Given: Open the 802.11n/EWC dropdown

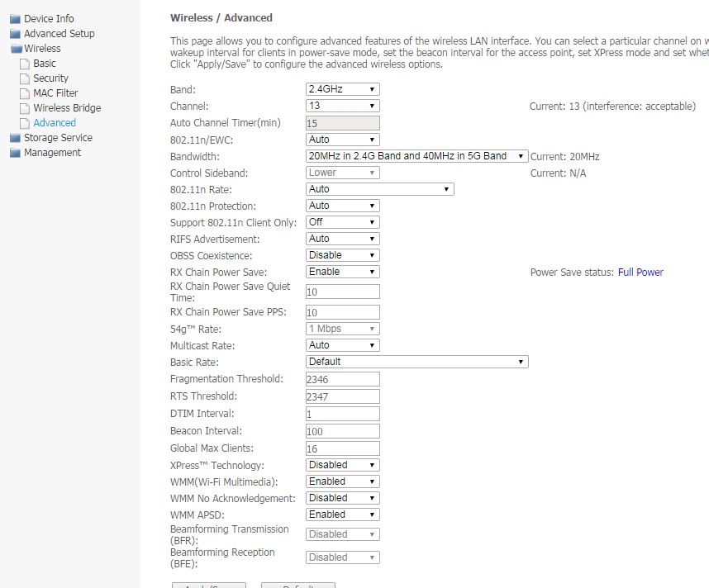Looking at the screenshot, I should tap(343, 140).
